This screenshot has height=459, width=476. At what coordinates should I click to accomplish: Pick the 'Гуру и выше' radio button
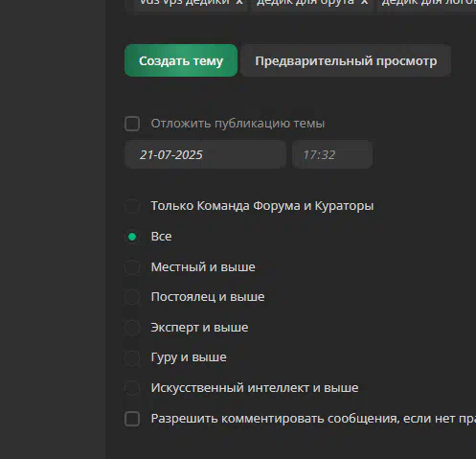click(x=132, y=357)
